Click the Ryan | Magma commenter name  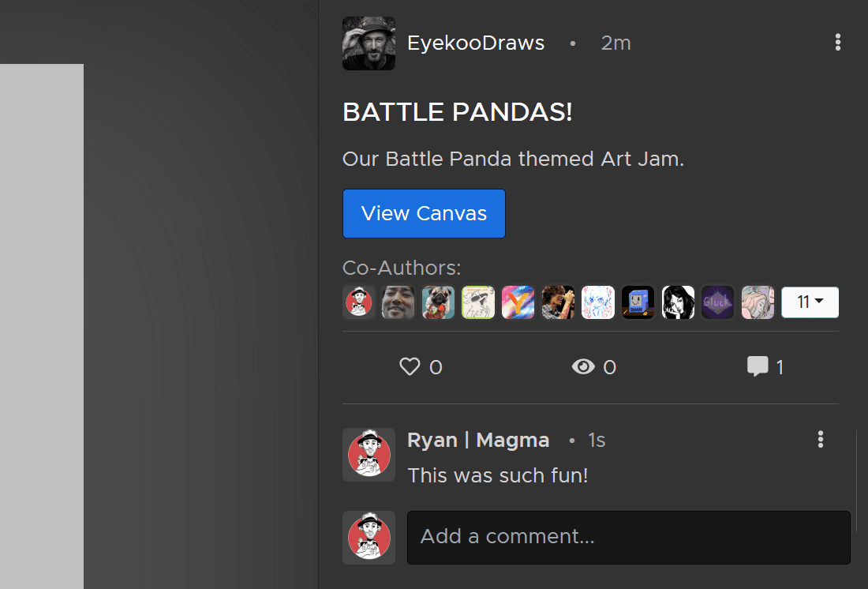[x=478, y=440]
